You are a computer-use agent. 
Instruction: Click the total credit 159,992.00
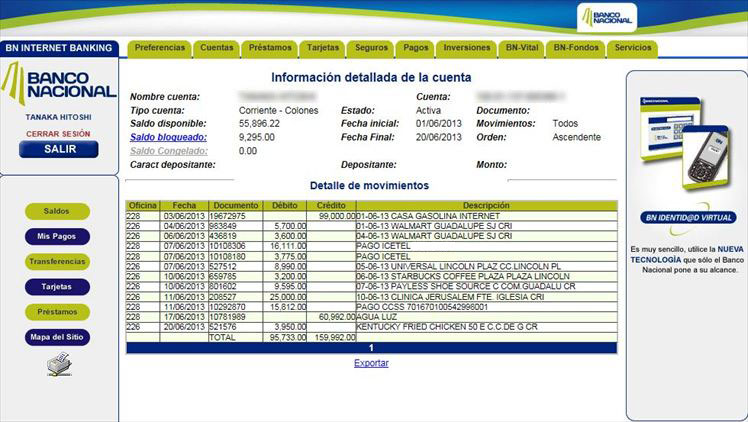(x=335, y=338)
